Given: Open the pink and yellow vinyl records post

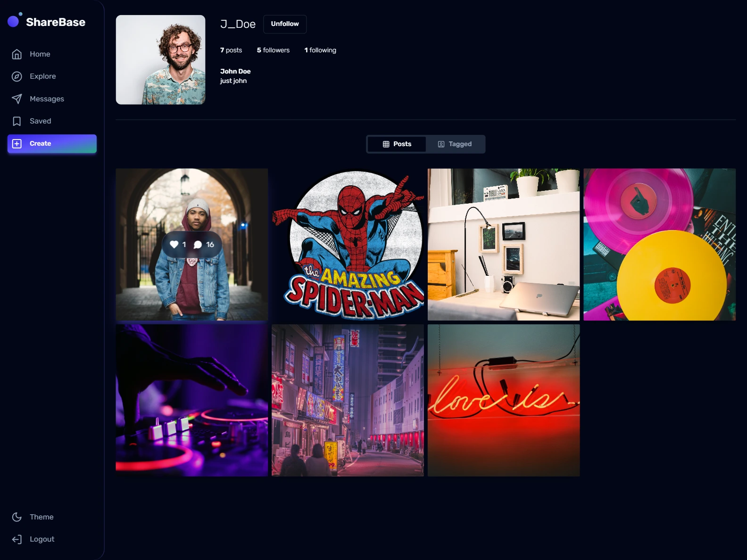Looking at the screenshot, I should 660,245.
